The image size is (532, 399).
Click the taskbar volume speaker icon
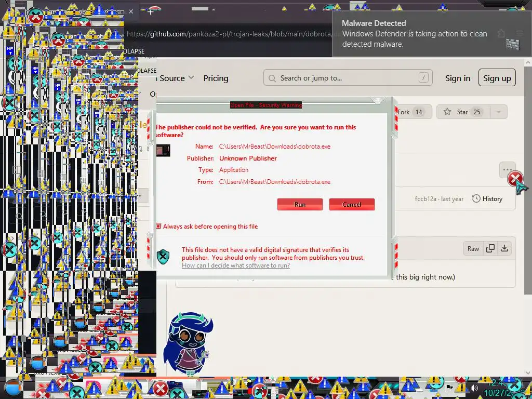474,388
